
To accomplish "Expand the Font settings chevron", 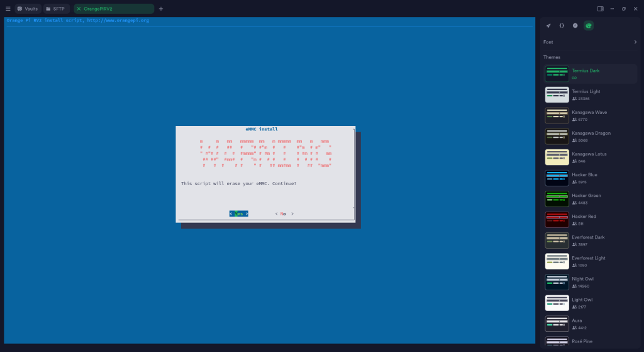I will [x=635, y=42].
